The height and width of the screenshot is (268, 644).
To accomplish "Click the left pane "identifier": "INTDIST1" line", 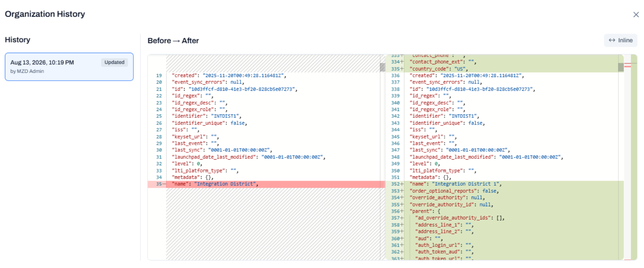I will click(206, 116).
